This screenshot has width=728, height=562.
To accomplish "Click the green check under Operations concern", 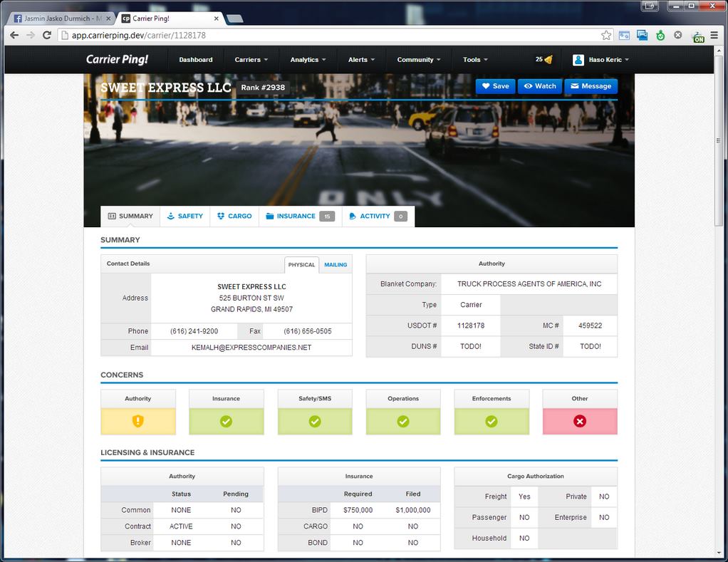I will pos(403,422).
